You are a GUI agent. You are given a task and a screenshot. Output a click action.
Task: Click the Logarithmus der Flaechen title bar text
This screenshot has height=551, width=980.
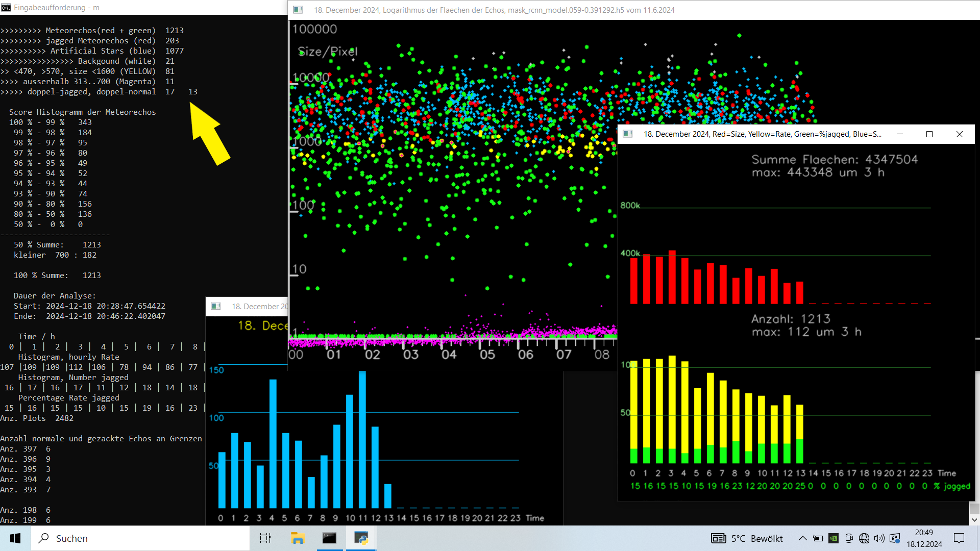494,10
